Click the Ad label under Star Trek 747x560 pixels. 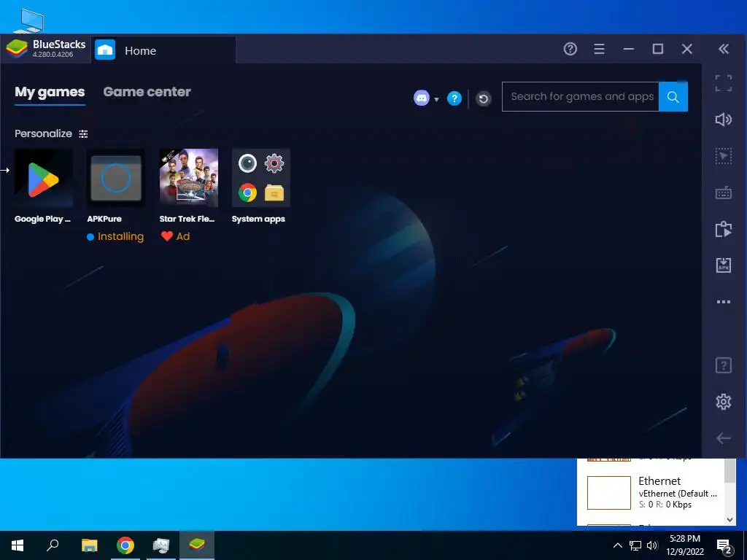tap(183, 236)
